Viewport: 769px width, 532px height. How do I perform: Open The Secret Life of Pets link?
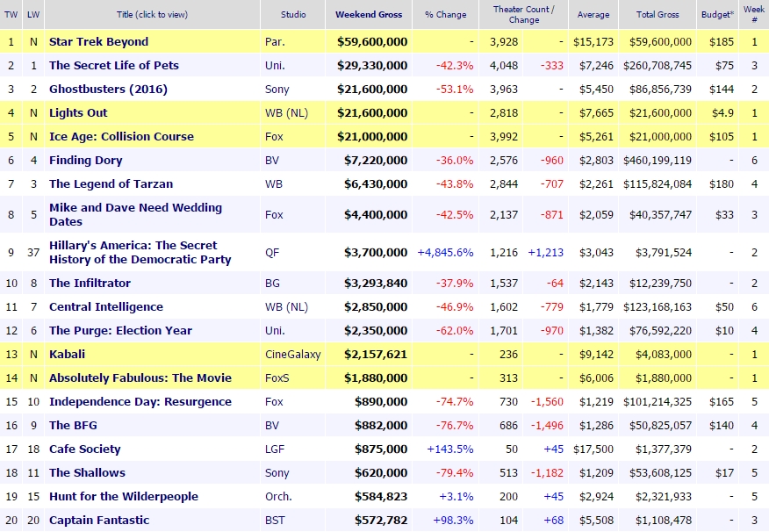114,65
